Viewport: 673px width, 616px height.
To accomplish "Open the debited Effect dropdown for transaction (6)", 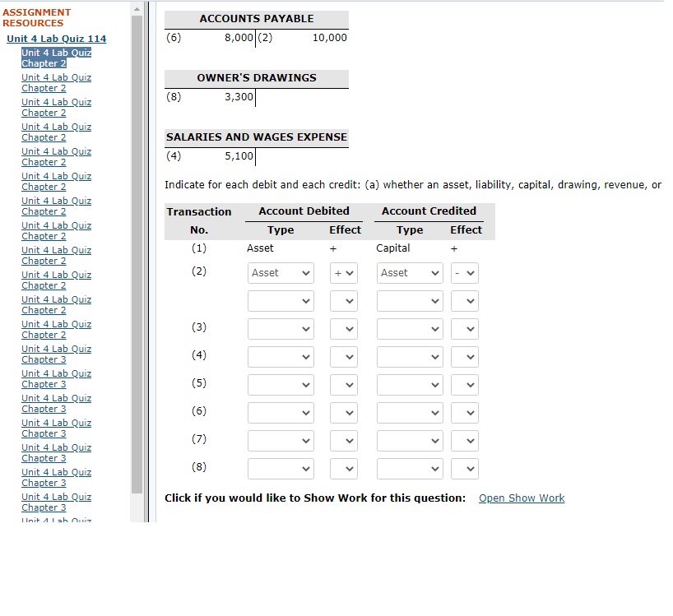I will click(x=343, y=412).
